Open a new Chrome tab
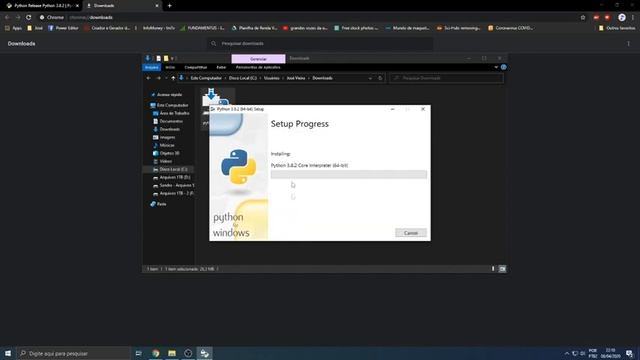640x360 pixels. [x=169, y=6]
